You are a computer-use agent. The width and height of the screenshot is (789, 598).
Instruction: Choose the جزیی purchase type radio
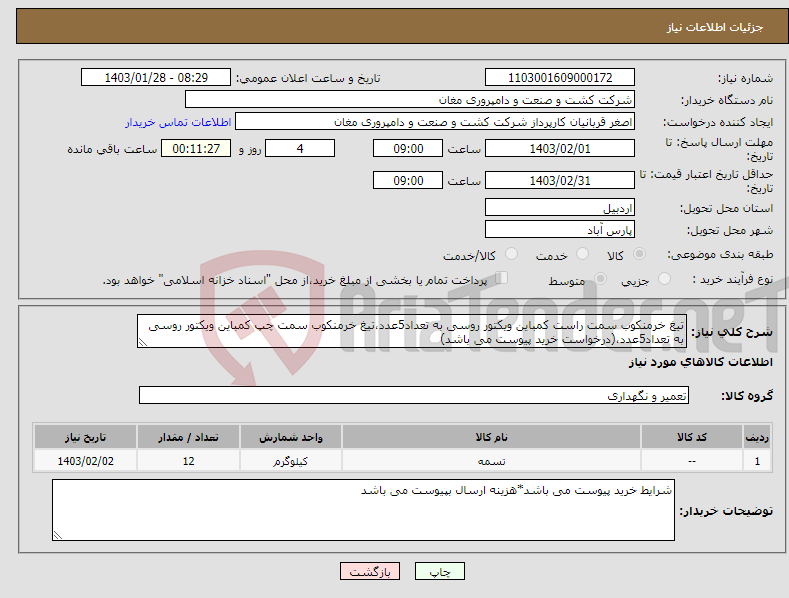click(x=665, y=278)
